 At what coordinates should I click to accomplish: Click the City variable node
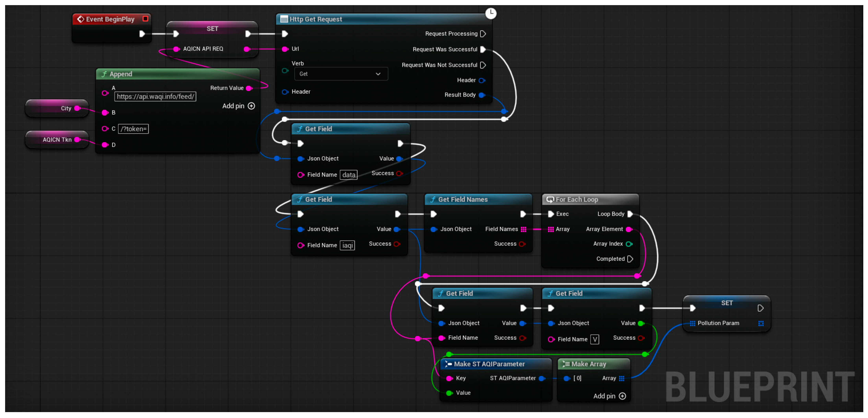coord(57,108)
